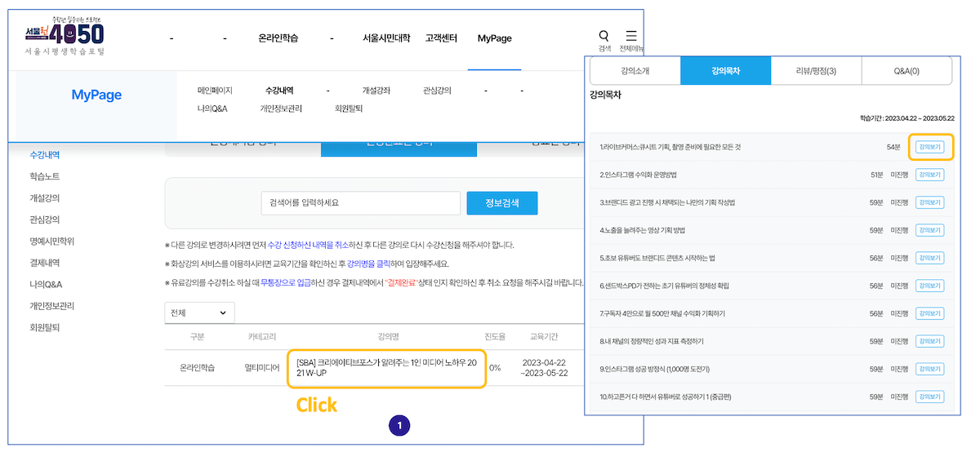The height and width of the screenshot is (461, 980).
Task: Open the full menu hamburger icon
Action: click(x=631, y=36)
